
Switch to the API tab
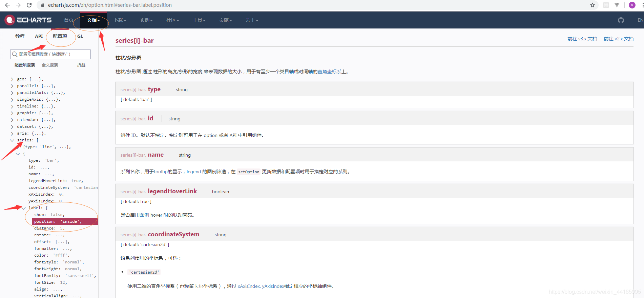pos(39,36)
